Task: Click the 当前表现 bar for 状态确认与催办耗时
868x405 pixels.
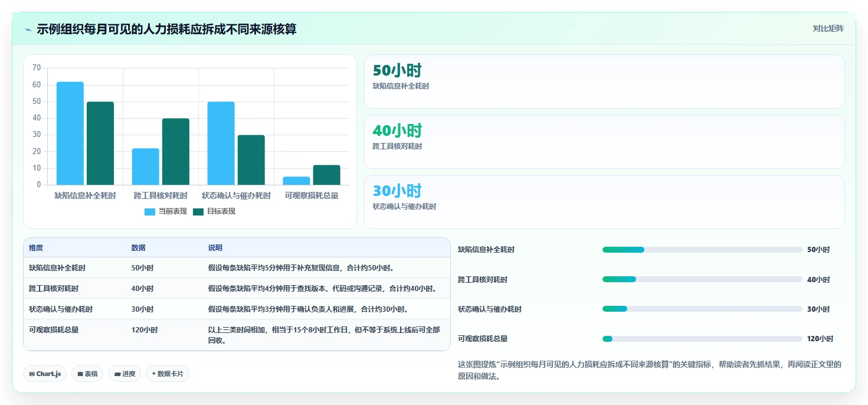Action: click(221, 143)
